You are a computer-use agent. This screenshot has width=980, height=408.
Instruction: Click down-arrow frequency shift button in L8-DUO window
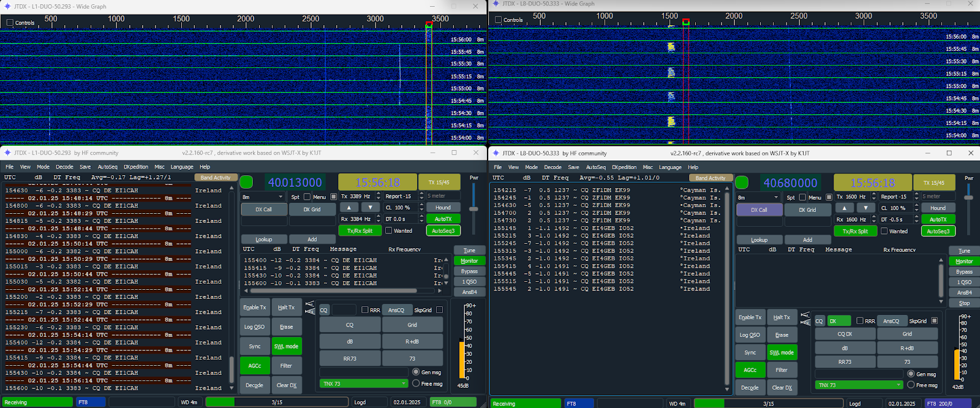(x=866, y=208)
